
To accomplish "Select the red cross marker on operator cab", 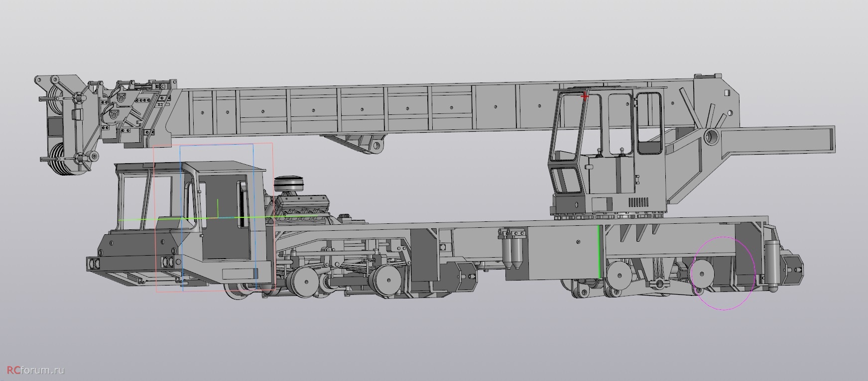I will pos(585,95).
